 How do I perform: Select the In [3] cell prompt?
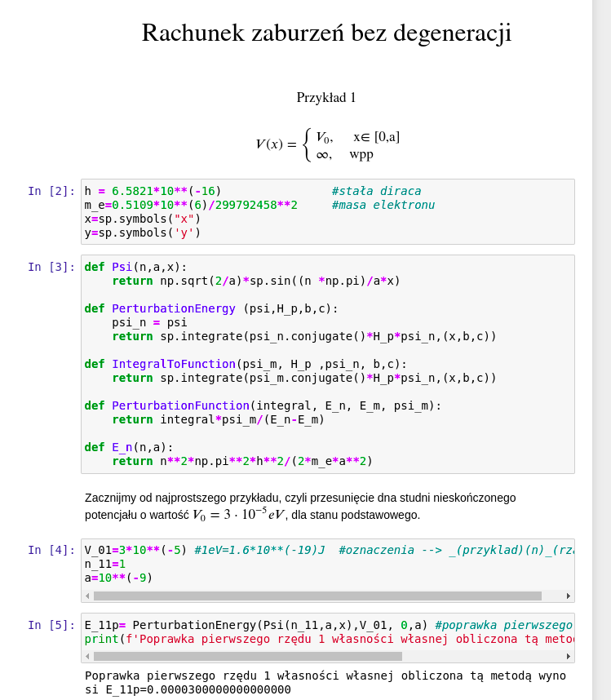[51, 267]
